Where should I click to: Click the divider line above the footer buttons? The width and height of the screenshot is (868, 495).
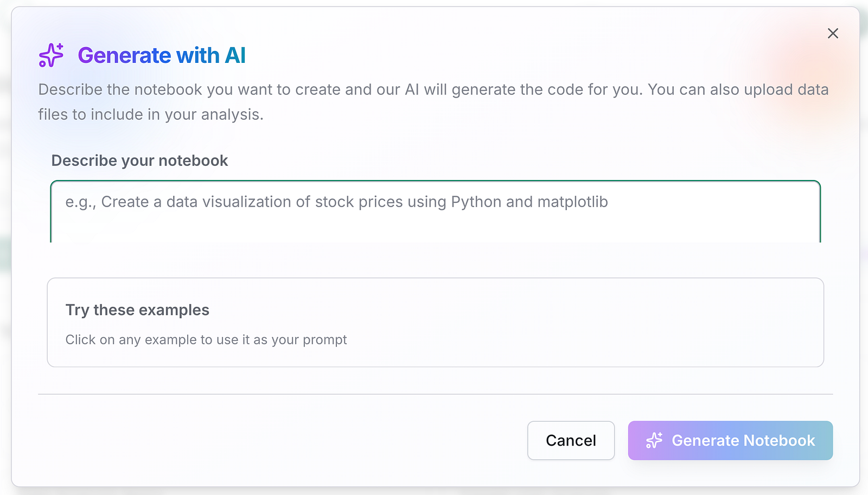[435, 394]
